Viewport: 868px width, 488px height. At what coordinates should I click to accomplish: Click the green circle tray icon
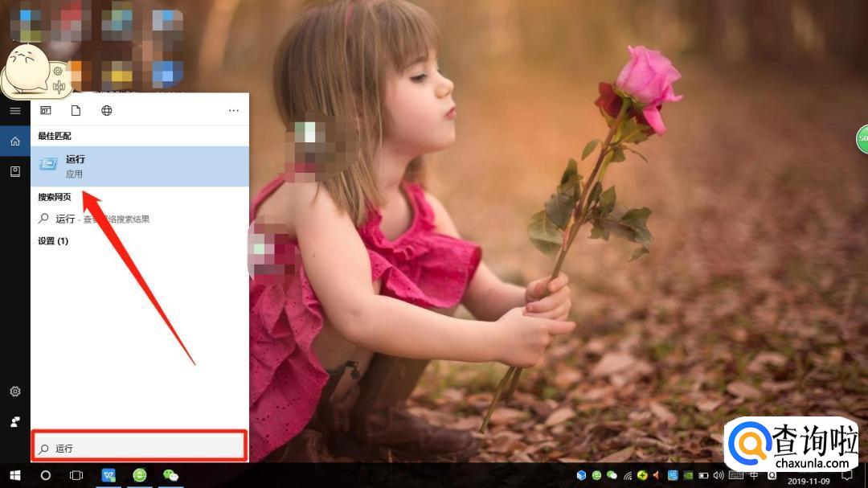(596, 475)
